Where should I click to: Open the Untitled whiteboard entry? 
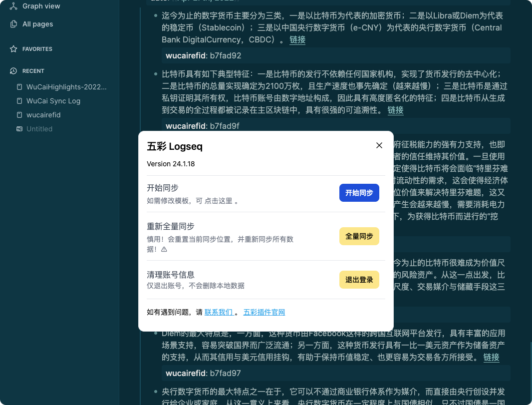[x=39, y=129]
